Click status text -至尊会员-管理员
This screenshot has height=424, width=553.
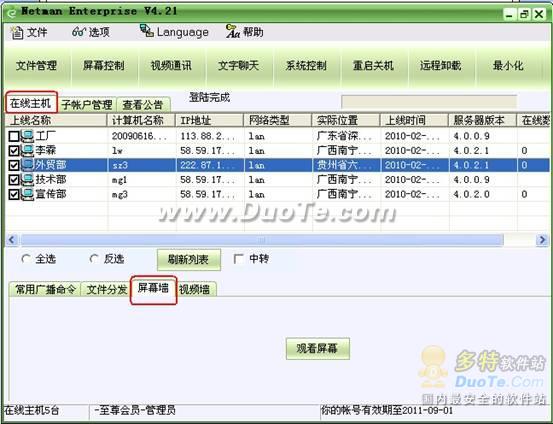135,410
